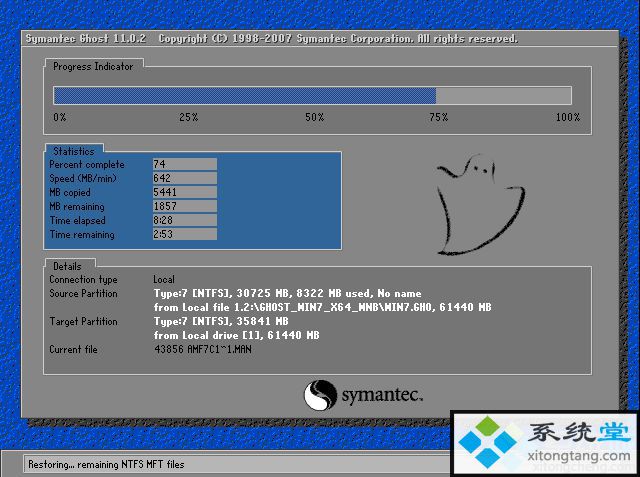The width and height of the screenshot is (640, 477).
Task: Click the 'Connection type' label
Action: click(83, 280)
